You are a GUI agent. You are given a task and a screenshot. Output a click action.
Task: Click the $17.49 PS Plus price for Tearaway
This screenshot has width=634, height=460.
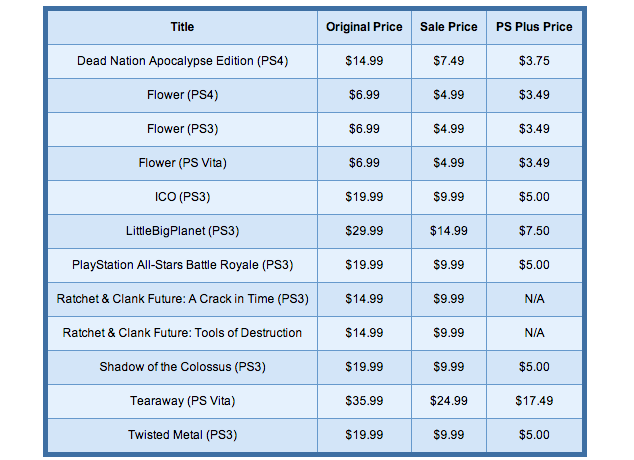[535, 401]
